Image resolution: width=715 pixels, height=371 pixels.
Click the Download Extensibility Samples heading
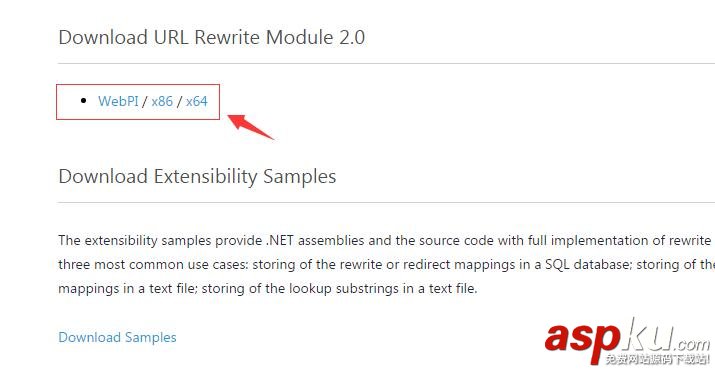click(x=197, y=176)
